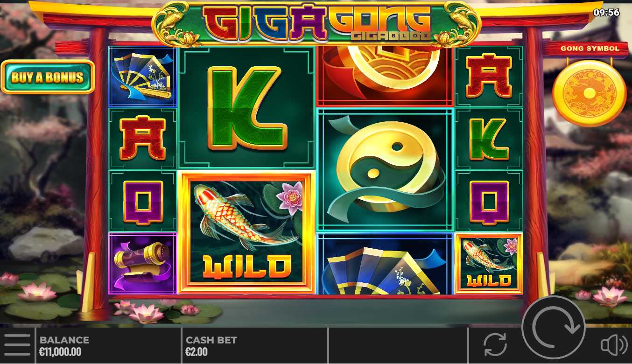Screen dimensions: 632x364
Task: Click the golden yin-yang symbol
Action: click(385, 170)
